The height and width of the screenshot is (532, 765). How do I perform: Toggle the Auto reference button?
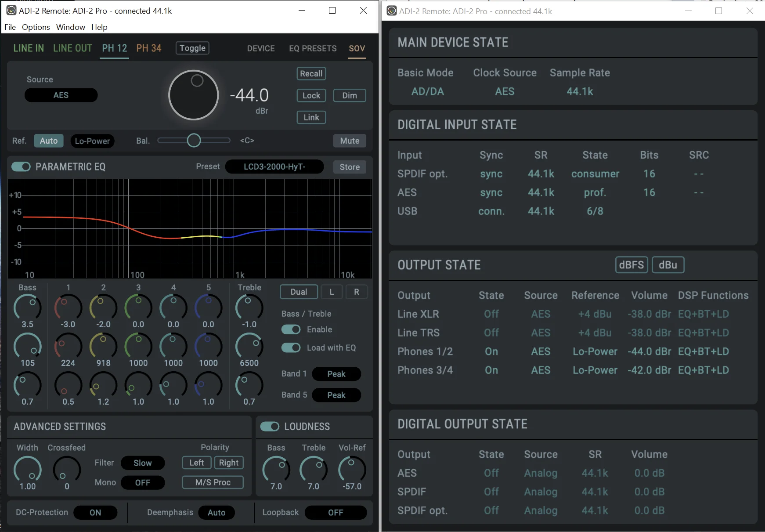pos(49,141)
